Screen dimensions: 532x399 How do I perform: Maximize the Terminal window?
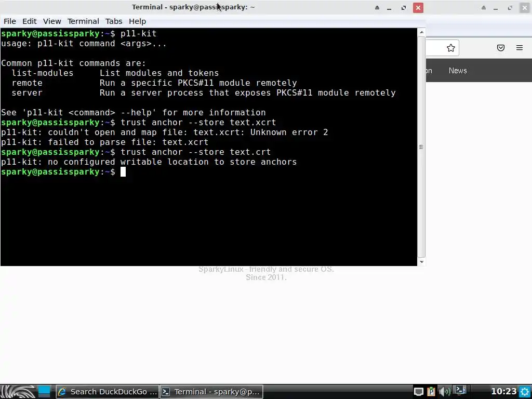coord(403,7)
